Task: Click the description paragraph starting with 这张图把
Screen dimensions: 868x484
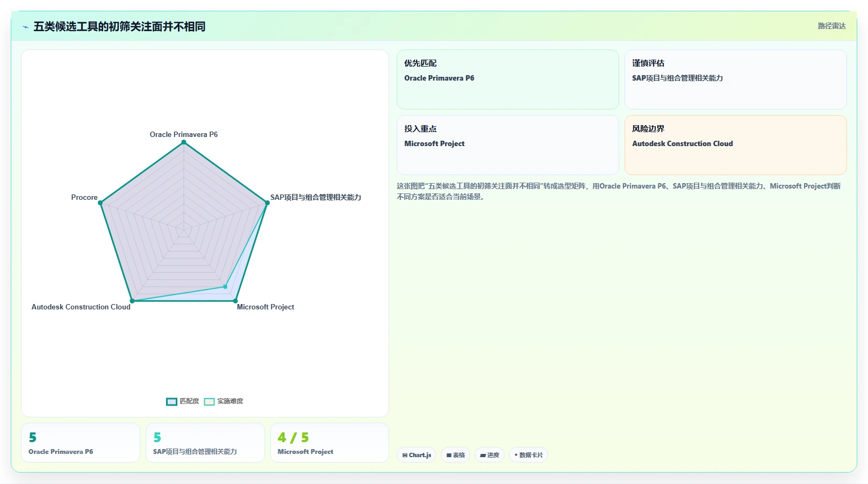Action: pos(619,191)
